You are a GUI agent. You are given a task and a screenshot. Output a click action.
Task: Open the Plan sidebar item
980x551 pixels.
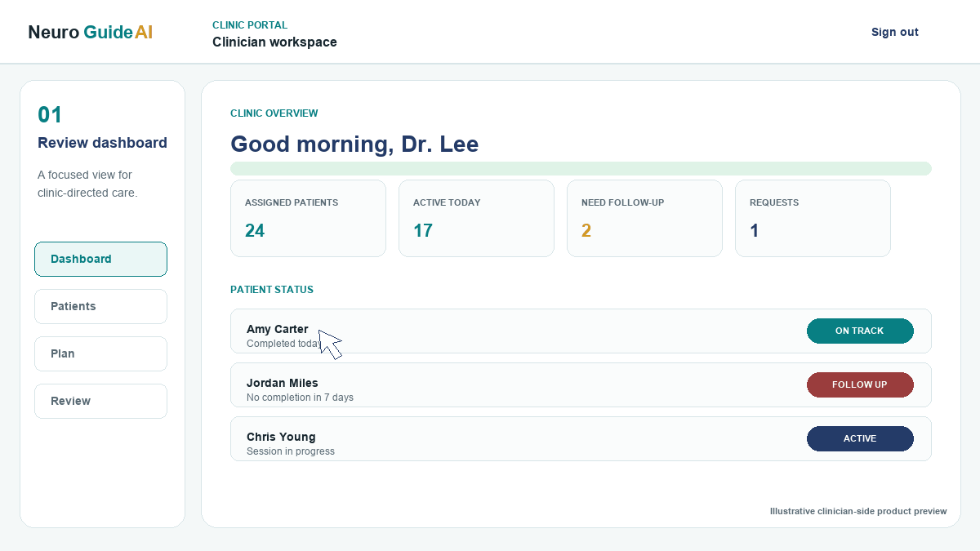click(100, 353)
